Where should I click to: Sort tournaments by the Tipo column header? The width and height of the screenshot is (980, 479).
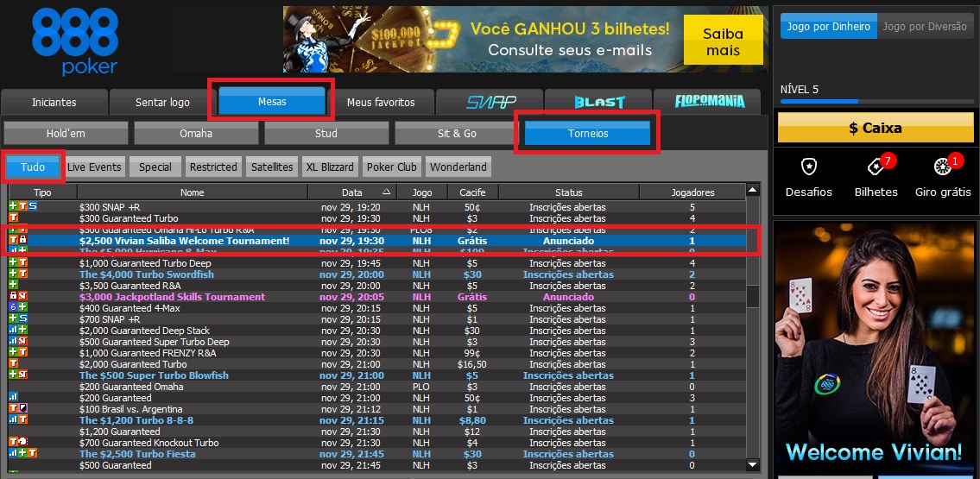42,192
